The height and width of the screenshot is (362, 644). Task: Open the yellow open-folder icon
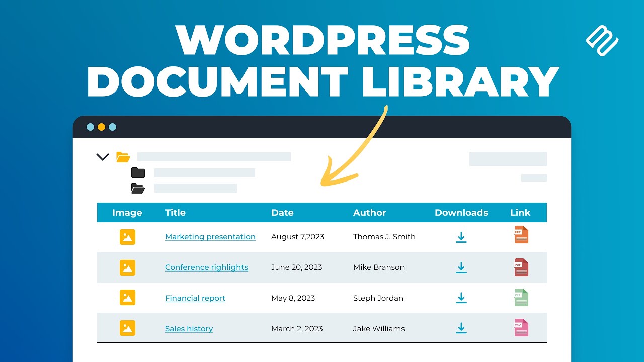pyautogui.click(x=123, y=157)
